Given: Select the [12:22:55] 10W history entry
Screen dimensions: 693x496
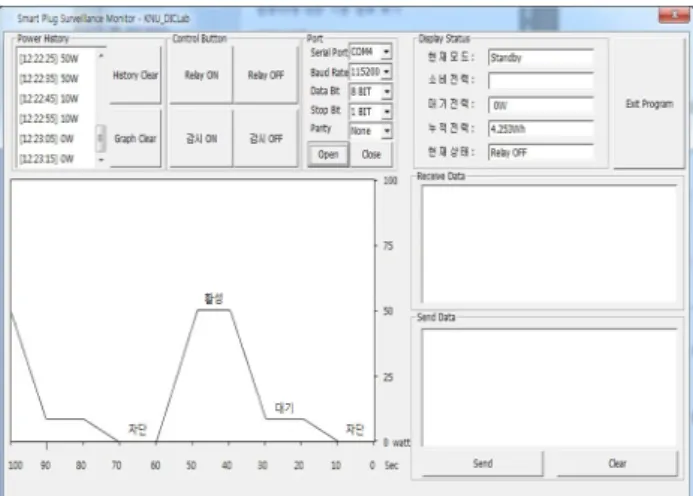Looking at the screenshot, I should pos(49,118).
